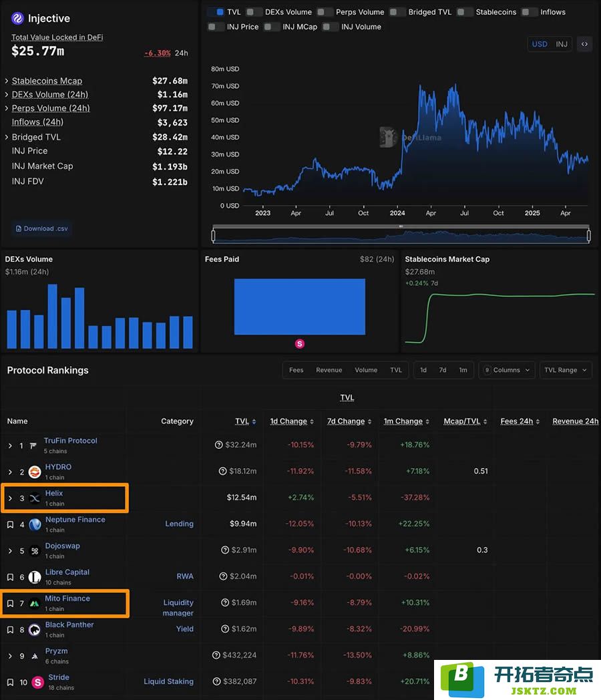This screenshot has height=700, width=601.
Task: Click the Injective chain logo
Action: 17,18
